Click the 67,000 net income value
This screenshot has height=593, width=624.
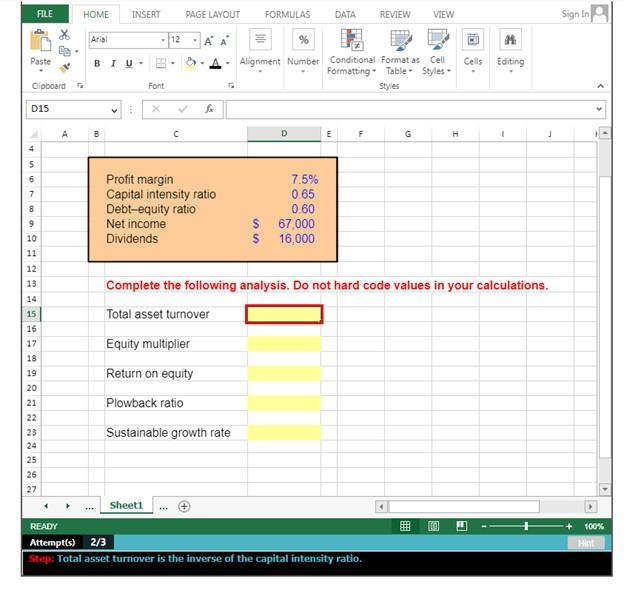point(296,224)
